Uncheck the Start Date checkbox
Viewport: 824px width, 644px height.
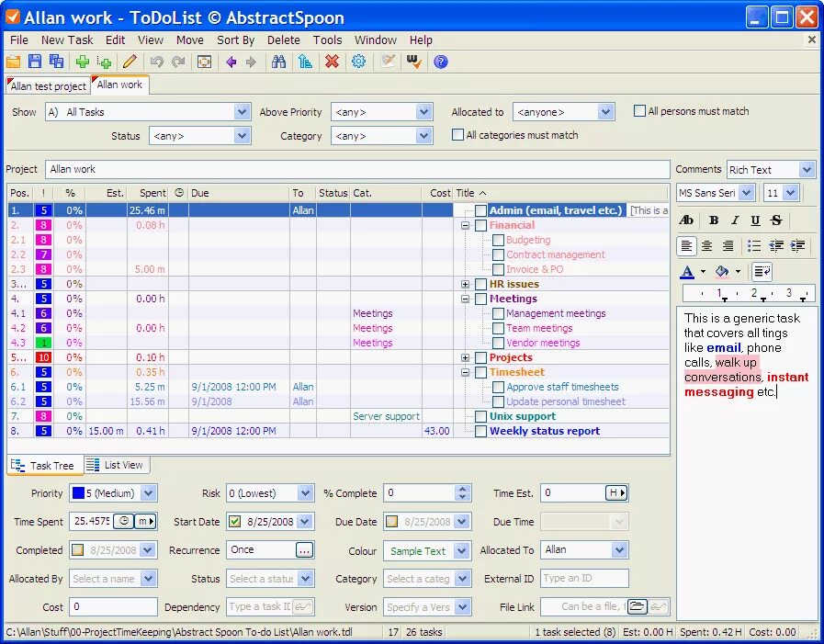(235, 522)
